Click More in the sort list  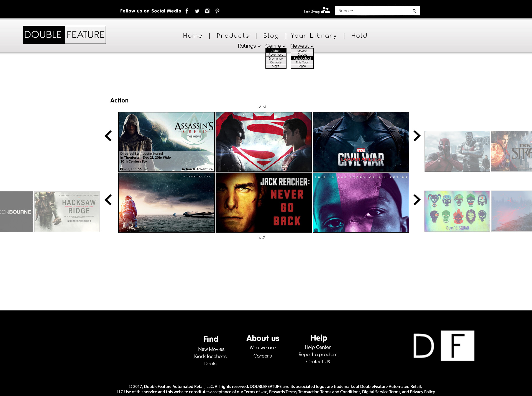click(302, 66)
